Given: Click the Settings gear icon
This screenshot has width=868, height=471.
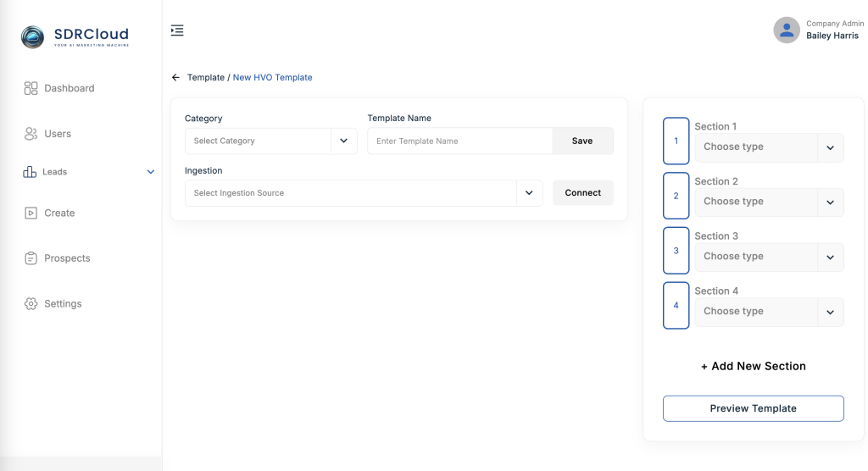Looking at the screenshot, I should (31, 303).
